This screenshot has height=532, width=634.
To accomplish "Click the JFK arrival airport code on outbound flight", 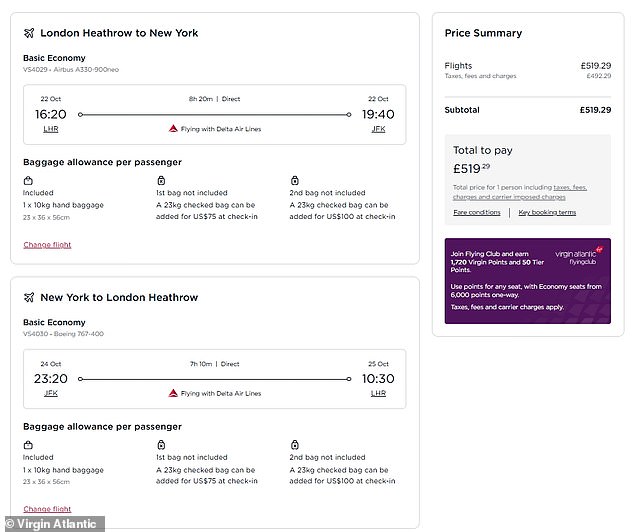I will [x=378, y=129].
